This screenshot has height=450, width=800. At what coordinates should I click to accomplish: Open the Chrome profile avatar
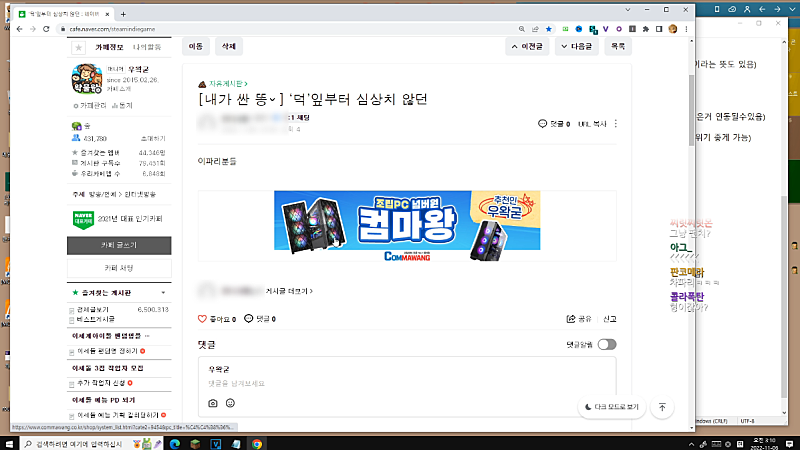672,29
